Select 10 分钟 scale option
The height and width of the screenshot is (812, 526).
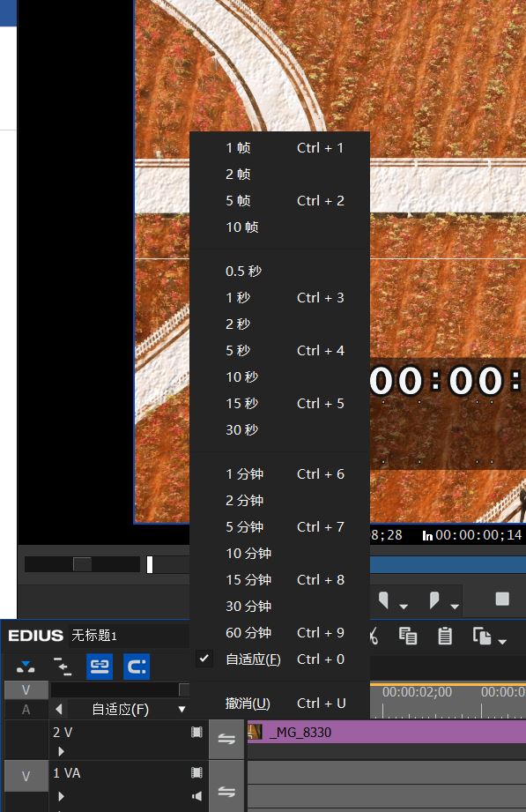(279, 554)
